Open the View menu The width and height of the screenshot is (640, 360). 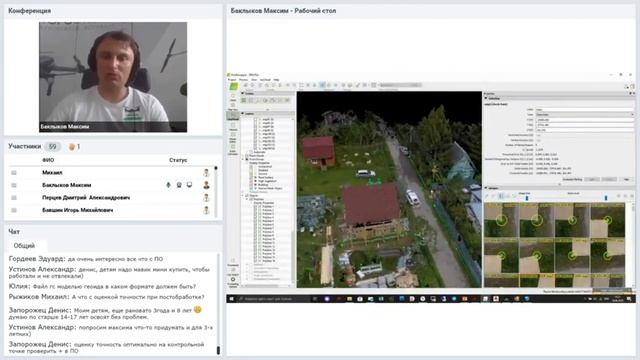point(254,80)
